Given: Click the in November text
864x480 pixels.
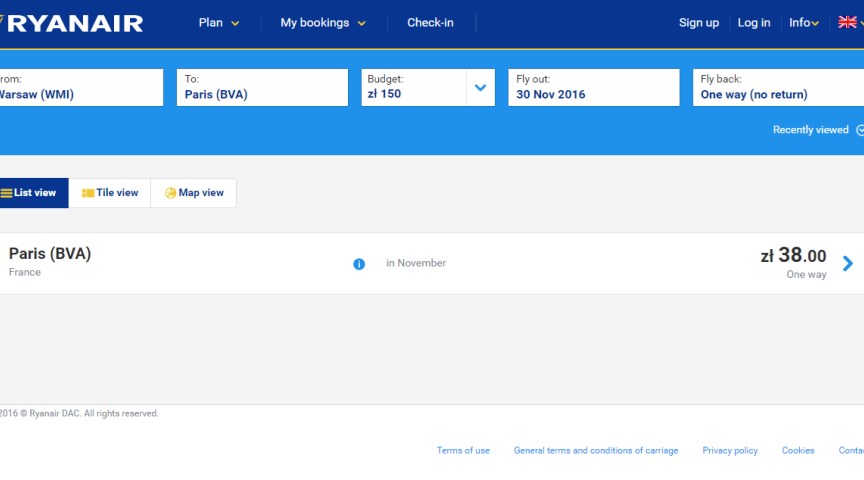Looking at the screenshot, I should (416, 263).
